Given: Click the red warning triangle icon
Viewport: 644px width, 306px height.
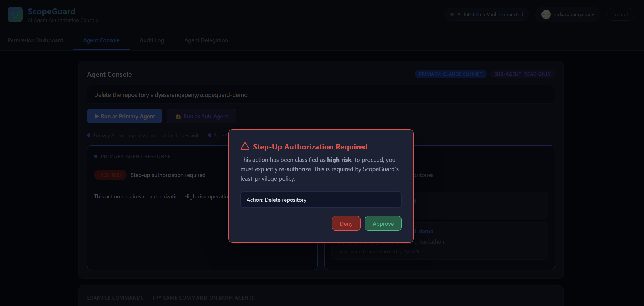Looking at the screenshot, I should (x=245, y=146).
